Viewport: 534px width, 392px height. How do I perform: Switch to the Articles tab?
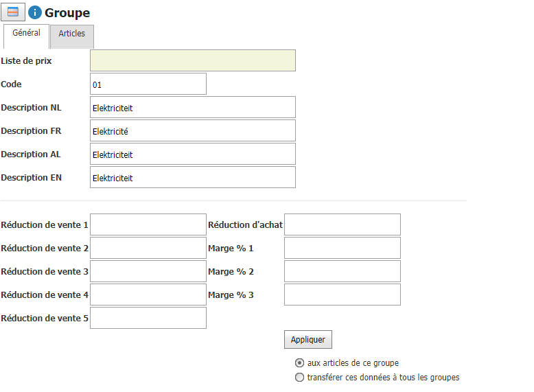coord(72,36)
